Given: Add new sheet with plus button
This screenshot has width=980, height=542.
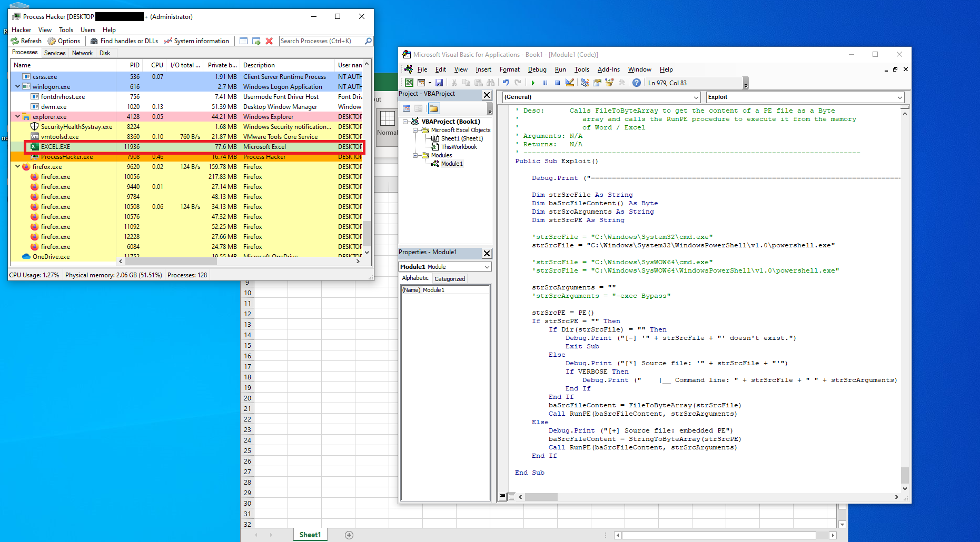Looking at the screenshot, I should pyautogui.click(x=349, y=535).
